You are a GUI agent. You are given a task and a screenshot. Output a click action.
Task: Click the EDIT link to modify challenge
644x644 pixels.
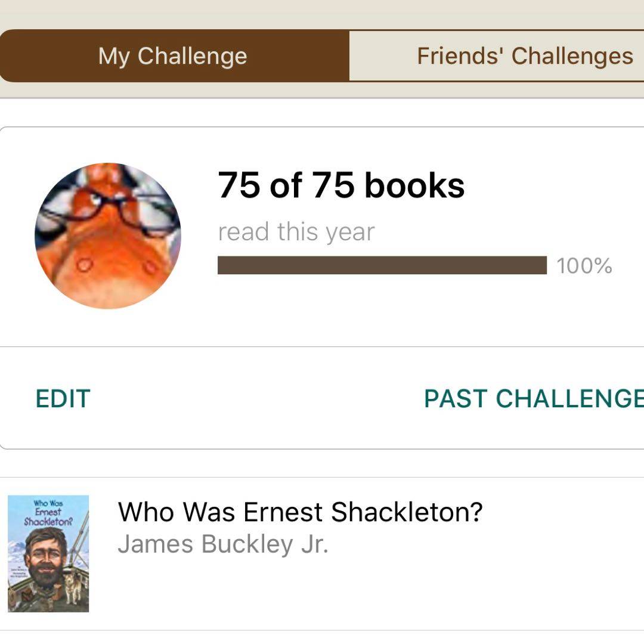click(x=63, y=399)
